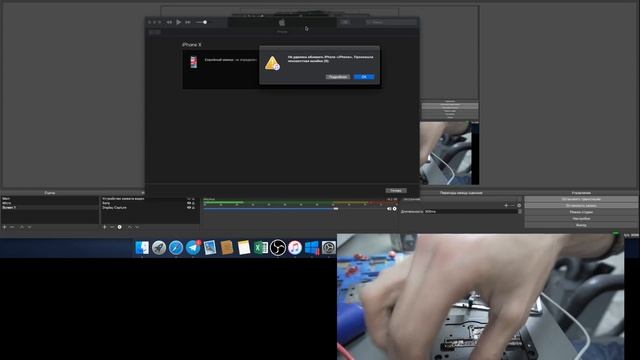The height and width of the screenshot is (360, 640).
Task: Open OBS Studio from the Dock
Action: tap(278, 248)
